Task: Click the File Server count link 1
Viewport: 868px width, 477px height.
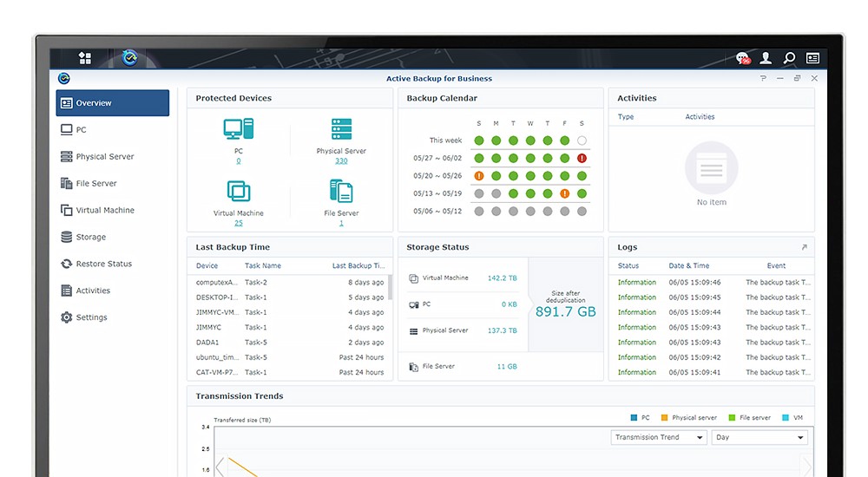Action: (341, 223)
